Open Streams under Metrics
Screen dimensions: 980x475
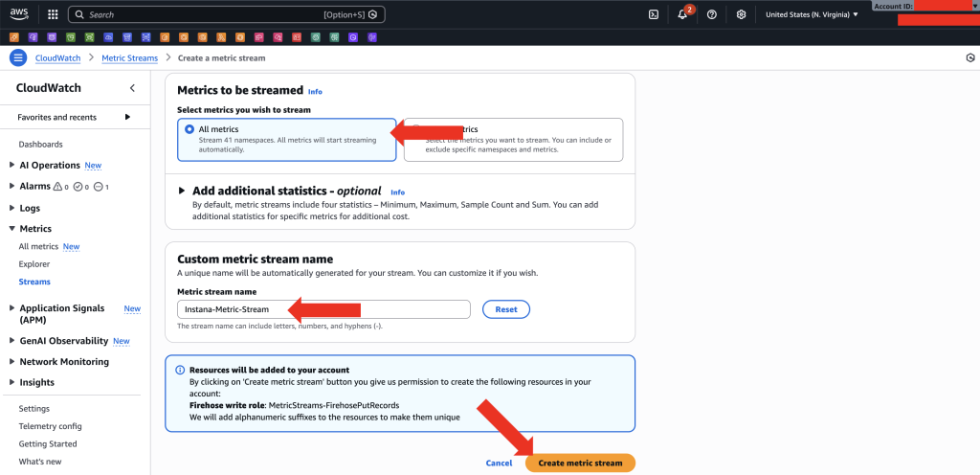coord(34,282)
